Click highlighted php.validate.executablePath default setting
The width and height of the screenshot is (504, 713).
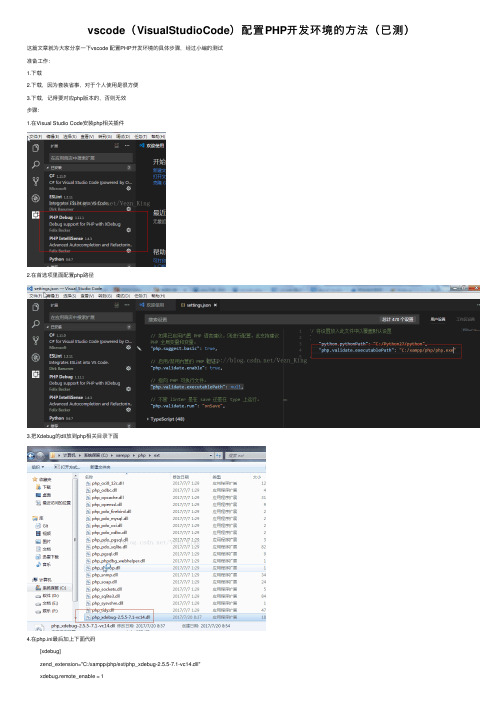point(197,387)
